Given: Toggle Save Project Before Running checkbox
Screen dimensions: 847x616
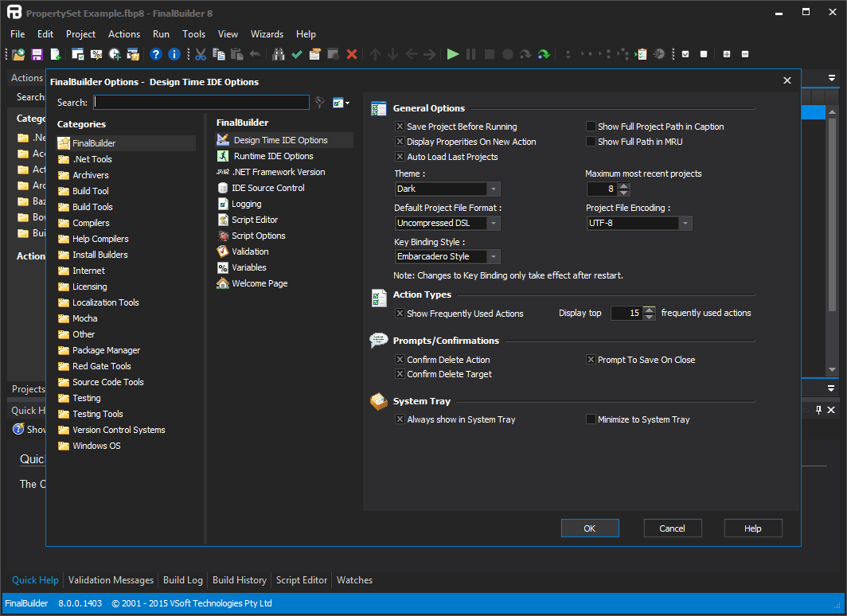Looking at the screenshot, I should click(x=400, y=127).
